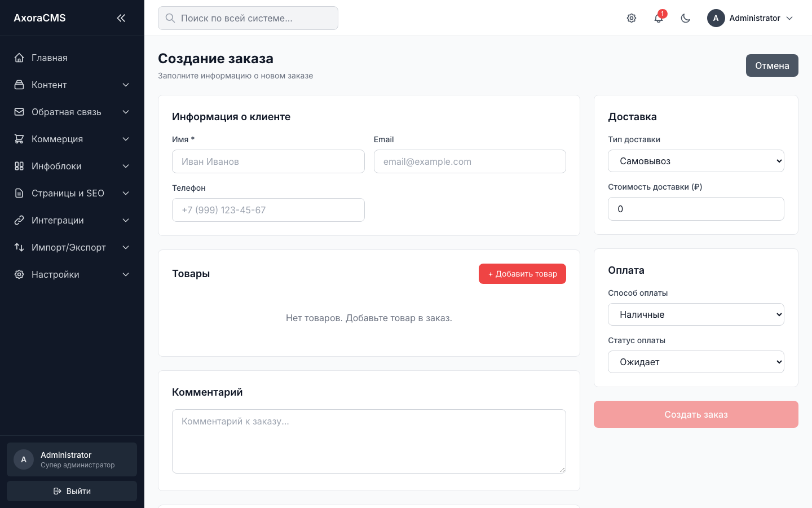
Task: Open the Главная menu item
Action: click(72, 58)
